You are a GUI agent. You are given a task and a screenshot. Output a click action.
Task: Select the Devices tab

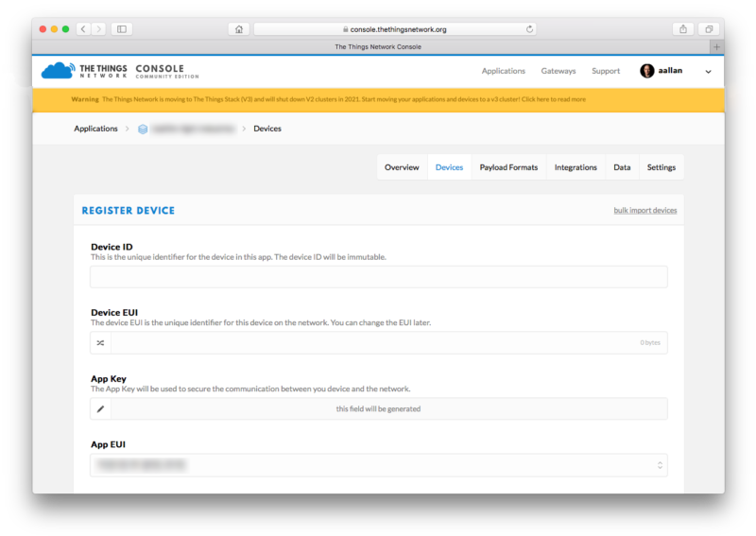449,167
